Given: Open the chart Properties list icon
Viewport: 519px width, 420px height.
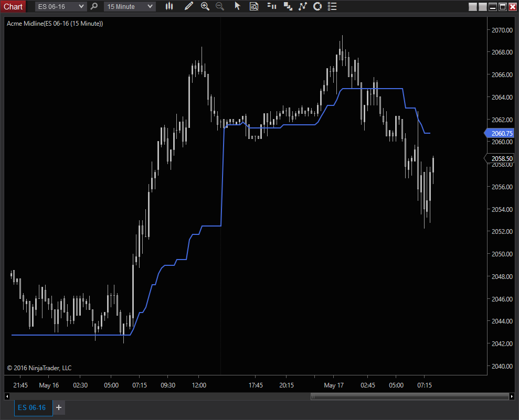Looking at the screenshot, I should (x=332, y=6).
